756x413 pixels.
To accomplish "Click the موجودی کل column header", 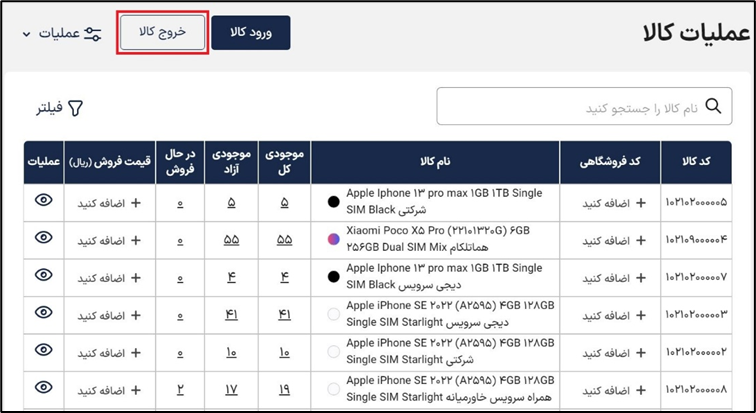I will coord(284,162).
